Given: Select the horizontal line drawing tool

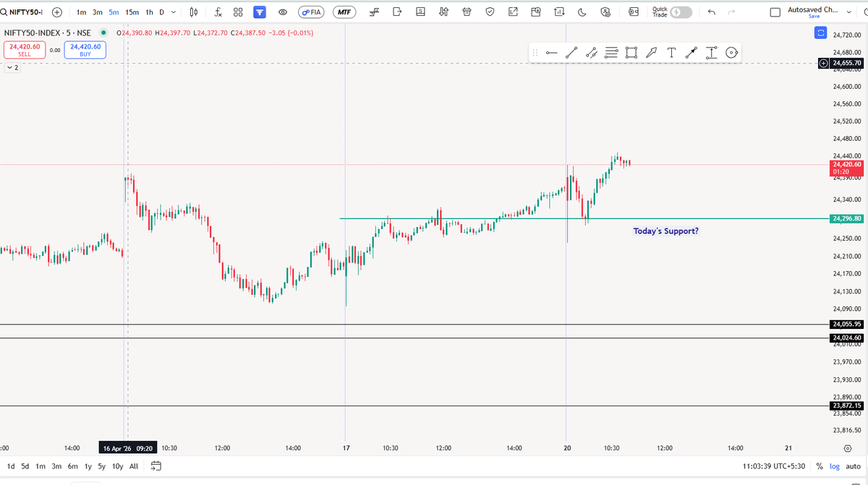Looking at the screenshot, I should 552,53.
